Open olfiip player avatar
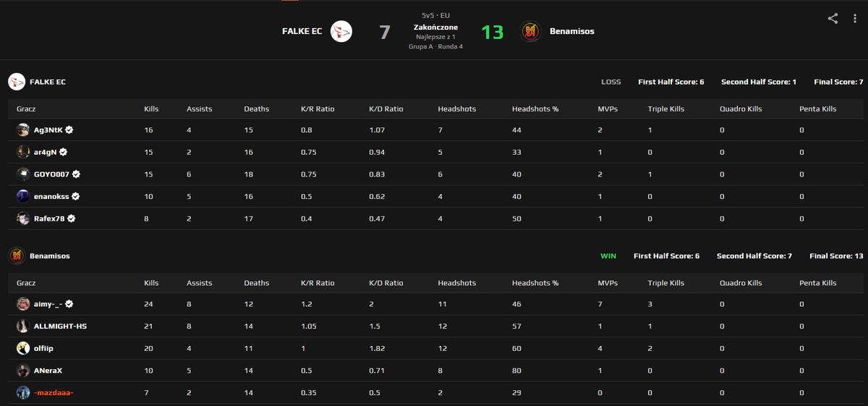The height and width of the screenshot is (406, 868). (23, 348)
